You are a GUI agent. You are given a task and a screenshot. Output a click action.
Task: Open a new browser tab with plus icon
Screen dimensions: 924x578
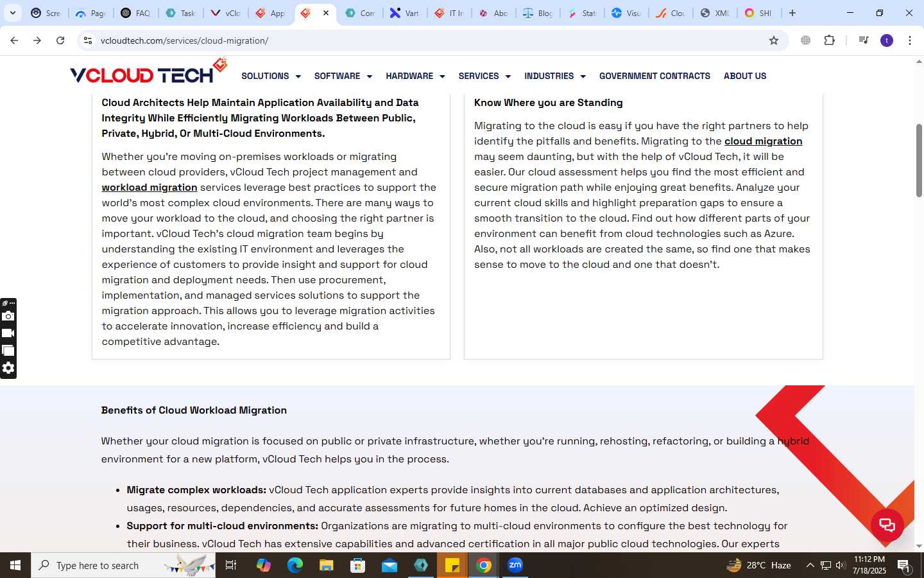coord(792,13)
